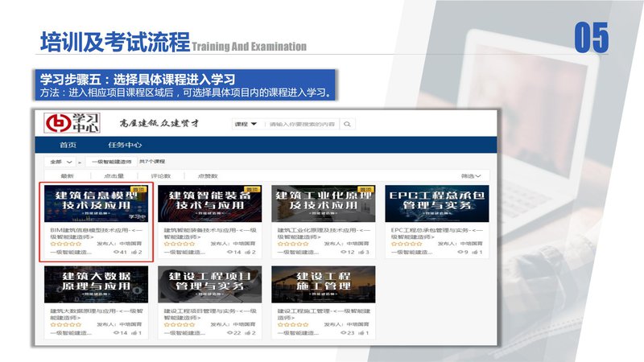Click view-count eye icon on BIM course
This screenshot has width=644, height=362.
click(x=116, y=252)
